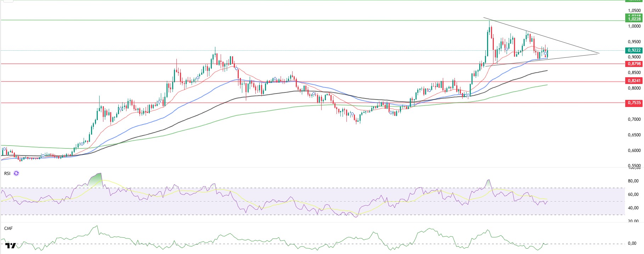Click the green 1,0228 price level tag
This screenshot has width=644, height=254.
[634, 19]
